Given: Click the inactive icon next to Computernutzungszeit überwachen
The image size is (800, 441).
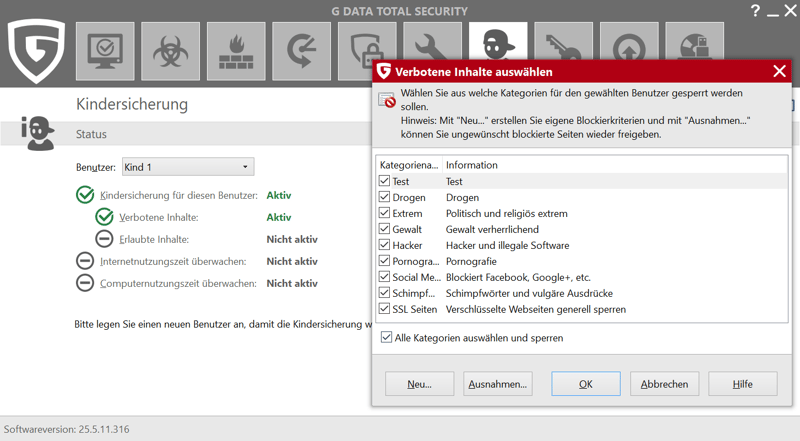Looking at the screenshot, I should [85, 283].
